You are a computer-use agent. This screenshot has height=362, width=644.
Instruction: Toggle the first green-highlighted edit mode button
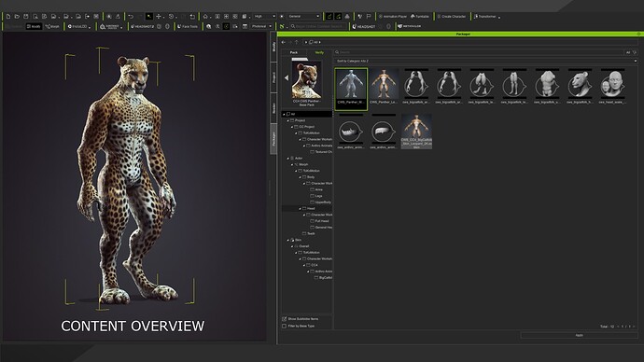(329, 17)
